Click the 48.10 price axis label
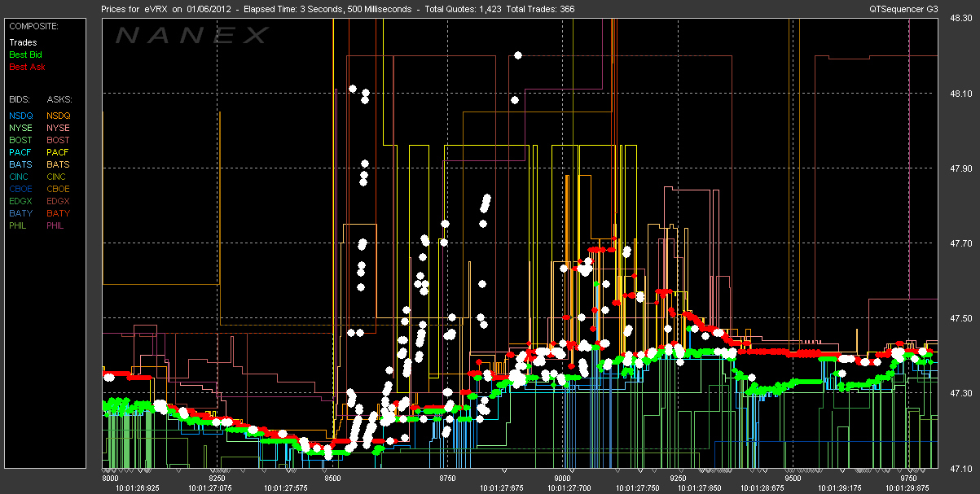 (960, 94)
